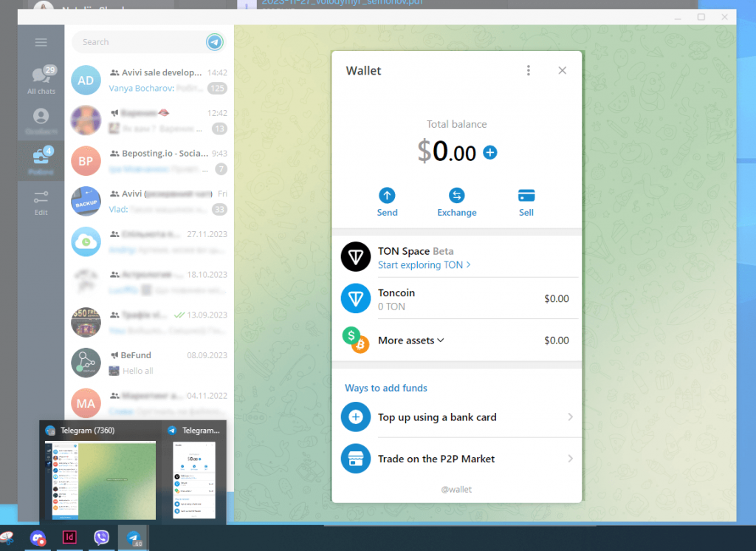This screenshot has width=756, height=551.
Task: Select the work folder with briefcase icon
Action: (x=41, y=161)
